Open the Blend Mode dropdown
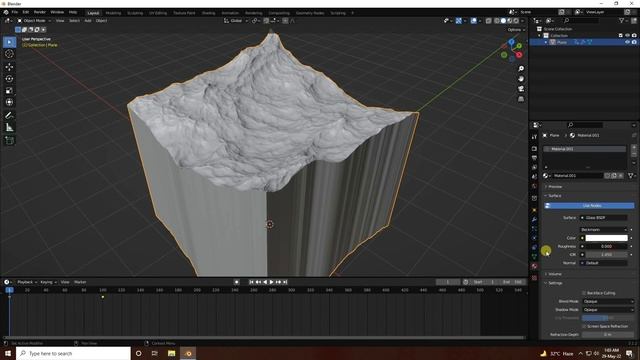Viewport: 640px width, 360px height. (x=608, y=301)
